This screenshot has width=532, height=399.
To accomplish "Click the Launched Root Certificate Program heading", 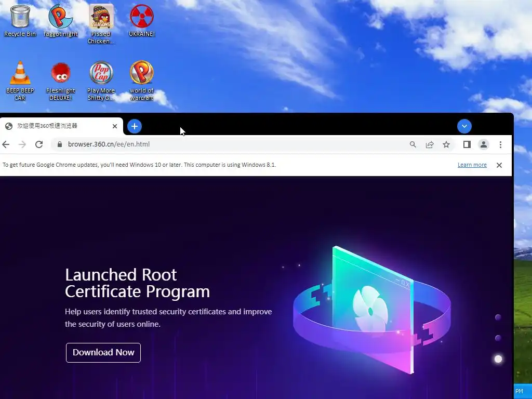I will click(x=137, y=283).
